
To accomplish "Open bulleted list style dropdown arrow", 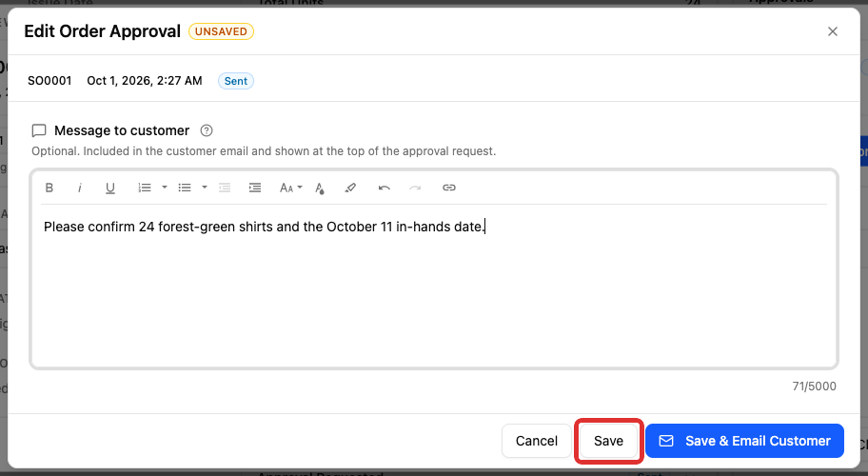I will (205, 188).
